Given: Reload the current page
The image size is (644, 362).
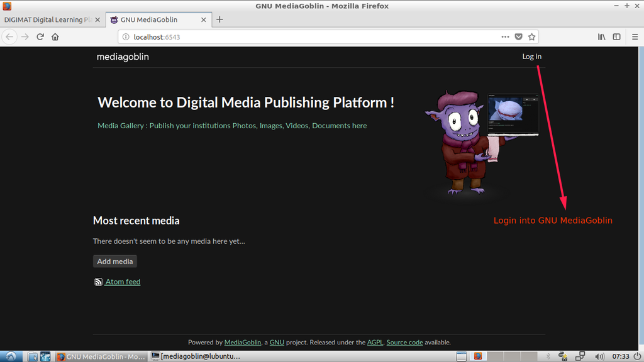Looking at the screenshot, I should (x=40, y=37).
